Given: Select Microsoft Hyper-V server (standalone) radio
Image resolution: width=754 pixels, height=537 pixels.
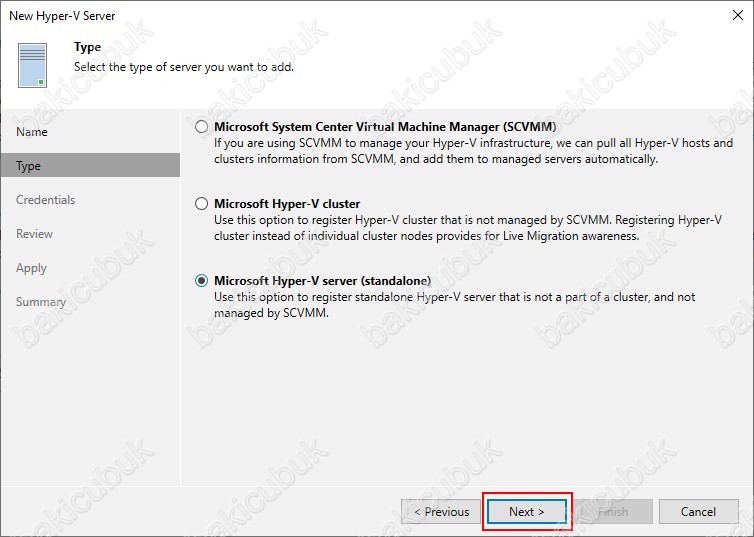Looking at the screenshot, I should [201, 281].
